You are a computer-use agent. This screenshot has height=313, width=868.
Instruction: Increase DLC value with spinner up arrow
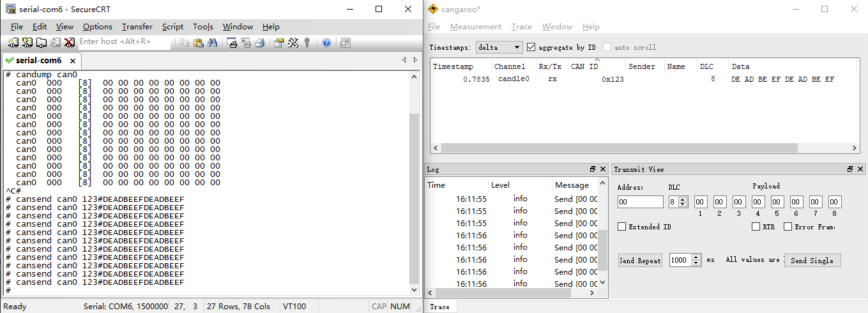pos(683,199)
